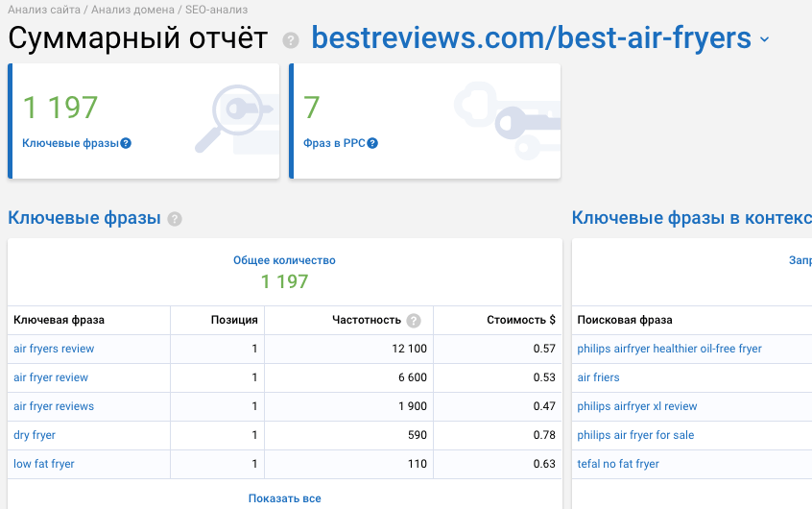Open phrase philips airfryer healthier oil-free fryer
This screenshot has width=812, height=509.
pyautogui.click(x=670, y=349)
